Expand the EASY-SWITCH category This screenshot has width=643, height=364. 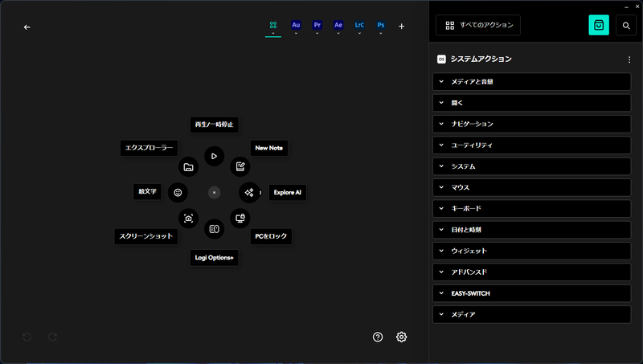click(x=531, y=293)
